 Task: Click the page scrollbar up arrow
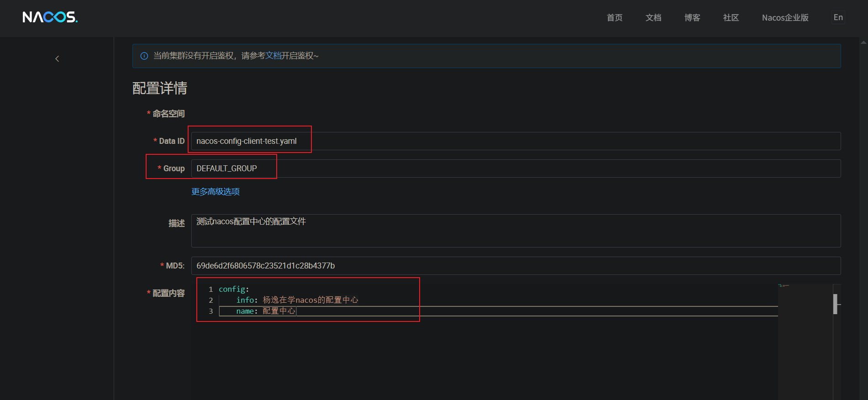pyautogui.click(x=863, y=42)
